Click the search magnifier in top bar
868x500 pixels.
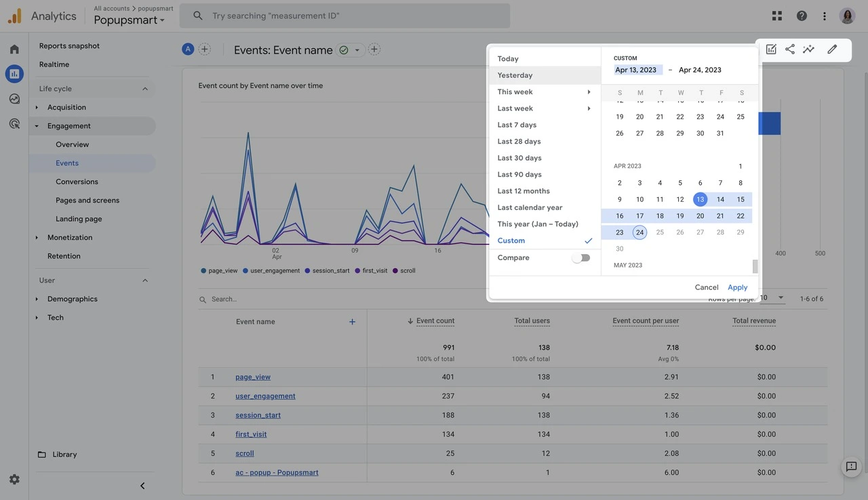[x=198, y=16]
